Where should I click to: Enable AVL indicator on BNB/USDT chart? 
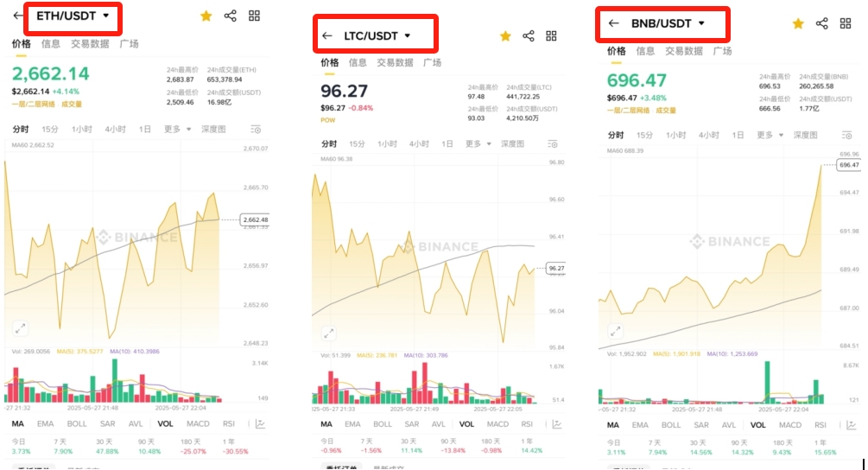click(x=728, y=425)
